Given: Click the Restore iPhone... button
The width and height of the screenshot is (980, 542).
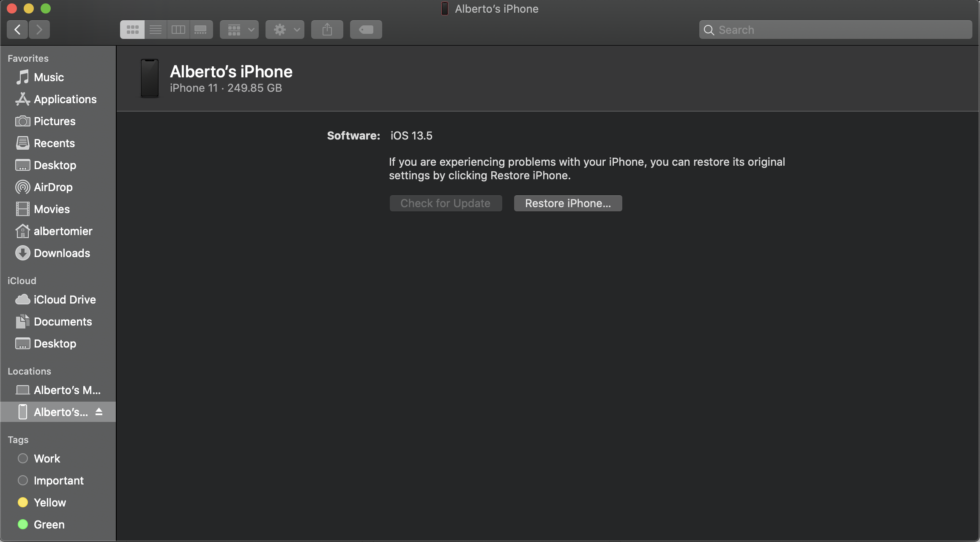Looking at the screenshot, I should (568, 203).
